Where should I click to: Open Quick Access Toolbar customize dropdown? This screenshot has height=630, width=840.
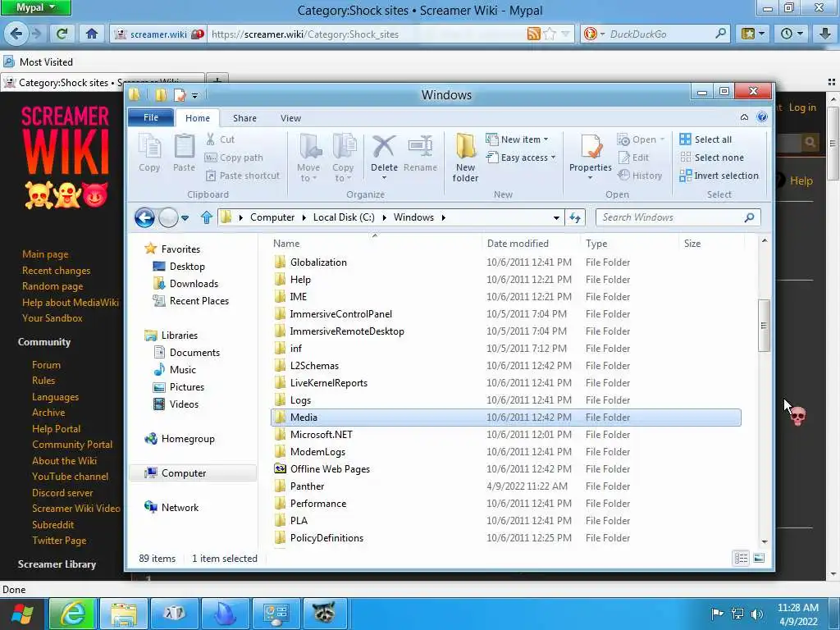tap(195, 95)
